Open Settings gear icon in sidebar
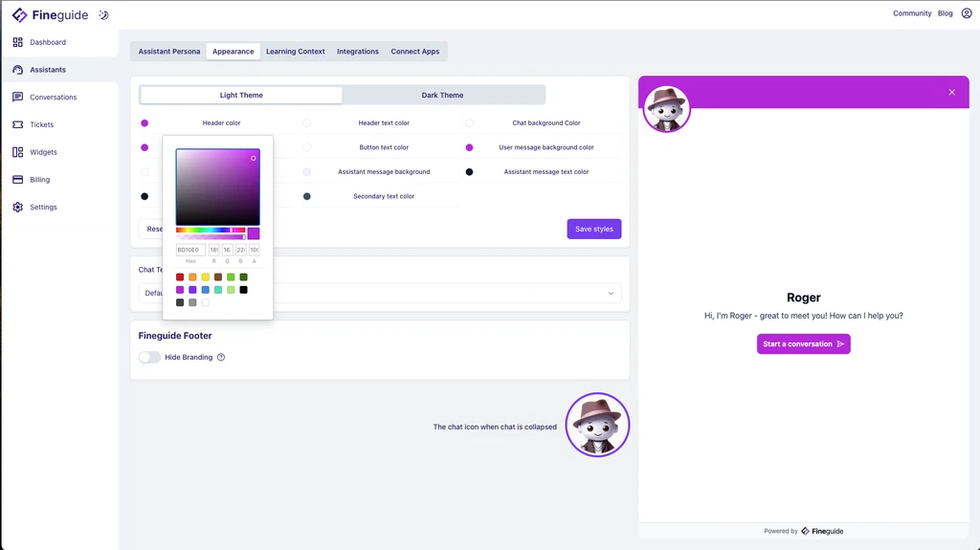980x550 pixels. pyautogui.click(x=18, y=208)
